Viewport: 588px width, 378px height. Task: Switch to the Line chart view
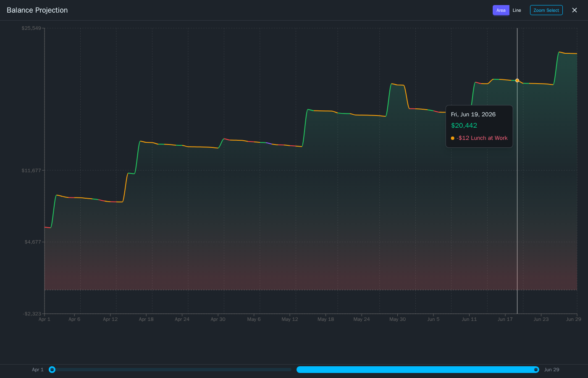pyautogui.click(x=517, y=10)
